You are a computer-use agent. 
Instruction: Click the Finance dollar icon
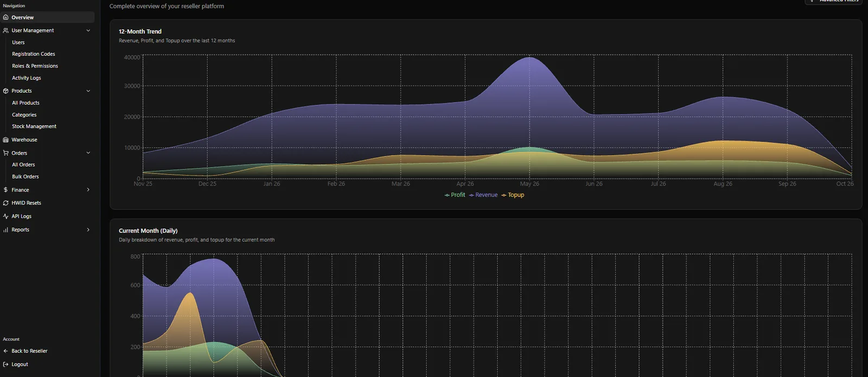point(6,190)
